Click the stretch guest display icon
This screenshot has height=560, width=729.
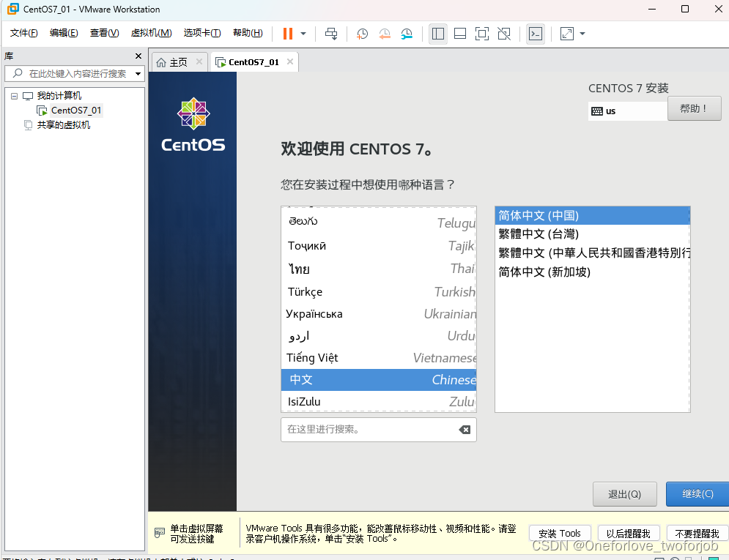point(567,34)
